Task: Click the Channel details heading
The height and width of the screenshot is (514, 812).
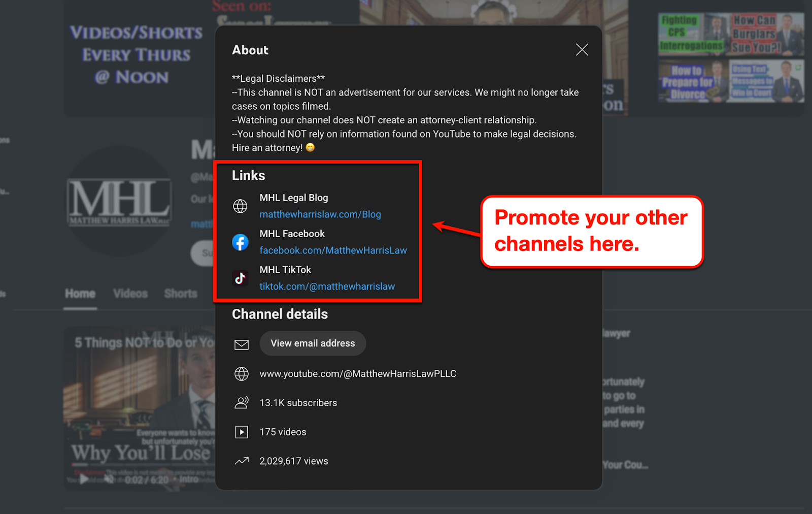Action: (280, 314)
